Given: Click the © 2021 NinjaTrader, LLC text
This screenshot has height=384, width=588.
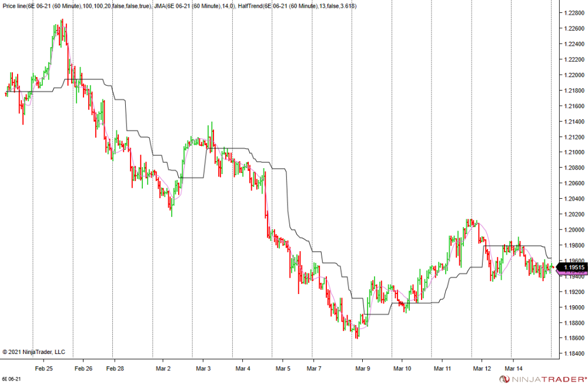Looking at the screenshot, I should [x=34, y=352].
